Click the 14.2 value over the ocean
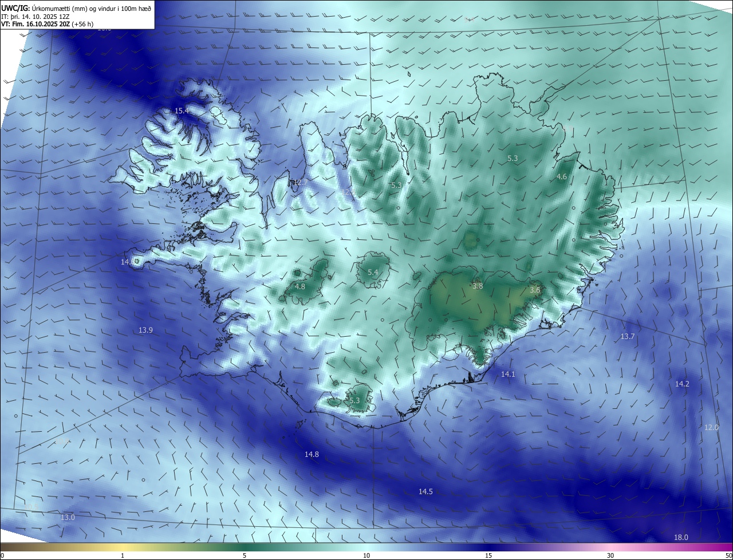This screenshot has width=733, height=560. [682, 384]
